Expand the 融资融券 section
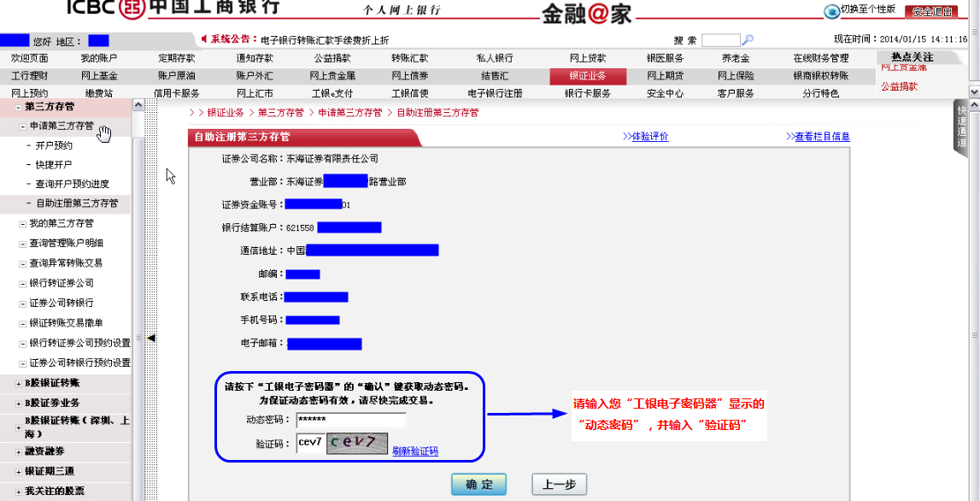 (19, 451)
